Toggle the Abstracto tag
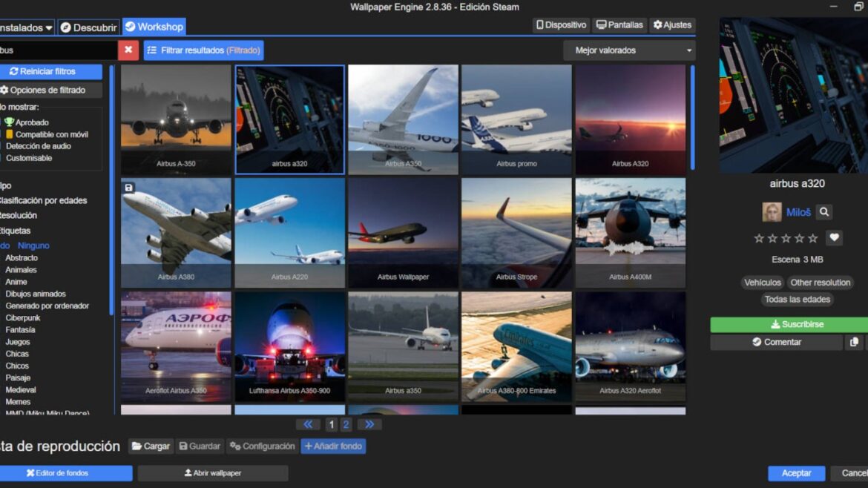The image size is (868, 488). point(22,258)
